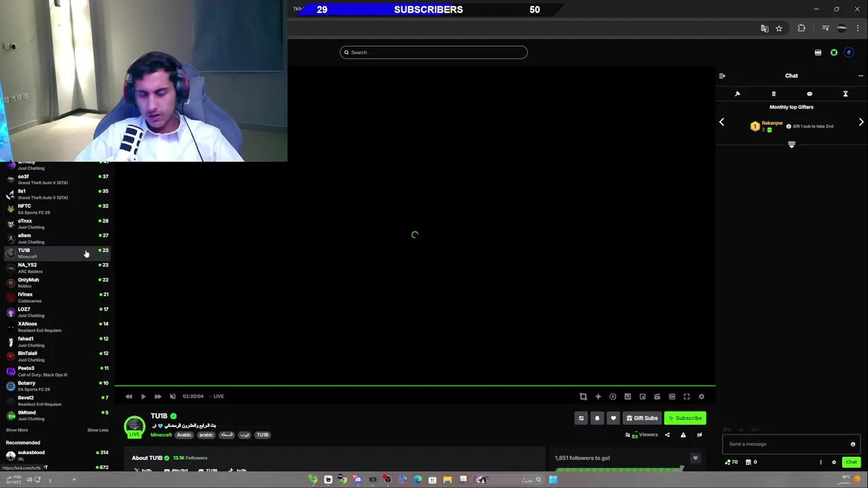
Task: Enter fullscreen mode in the player
Action: (687, 396)
